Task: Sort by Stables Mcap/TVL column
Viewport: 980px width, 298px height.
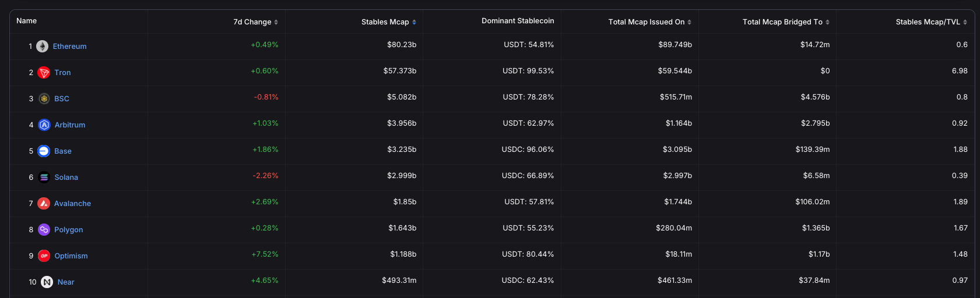Action: (x=931, y=22)
